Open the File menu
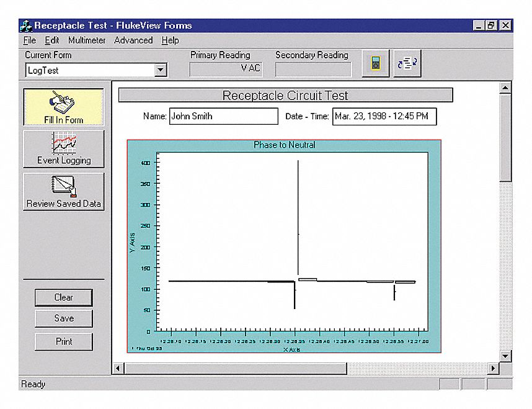 tap(29, 40)
